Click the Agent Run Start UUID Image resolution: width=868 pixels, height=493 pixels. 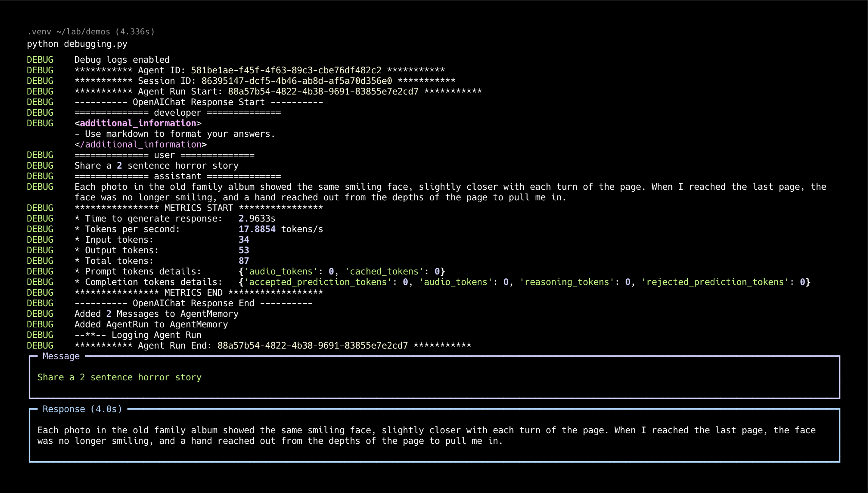tap(323, 91)
